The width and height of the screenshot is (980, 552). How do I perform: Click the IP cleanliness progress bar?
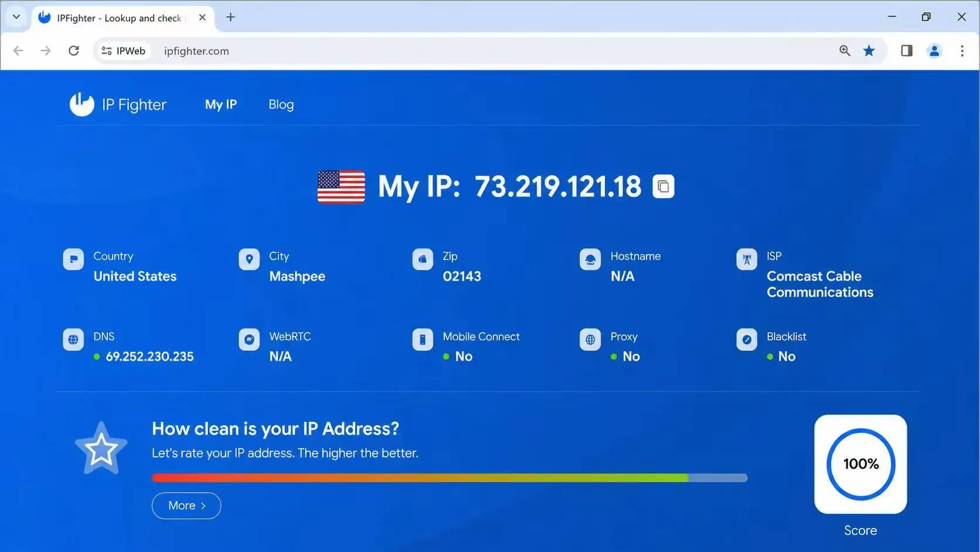coord(450,478)
